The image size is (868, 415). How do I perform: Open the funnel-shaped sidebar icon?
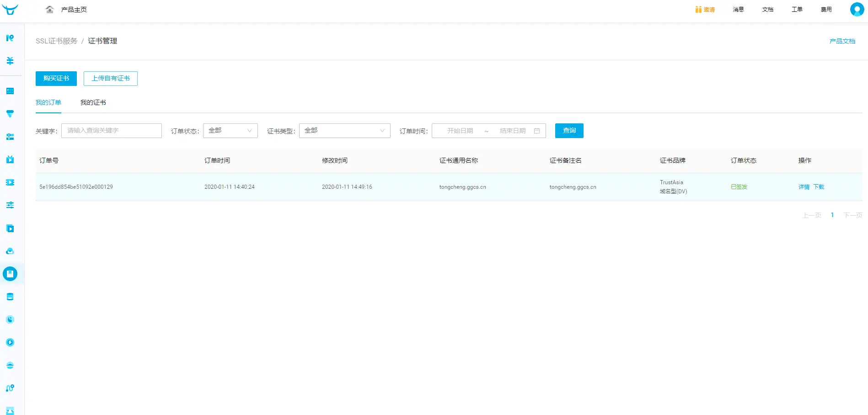point(10,114)
